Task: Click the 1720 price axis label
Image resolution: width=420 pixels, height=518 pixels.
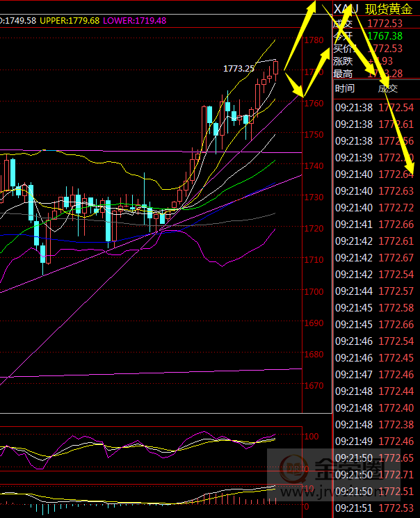Action: click(x=314, y=229)
